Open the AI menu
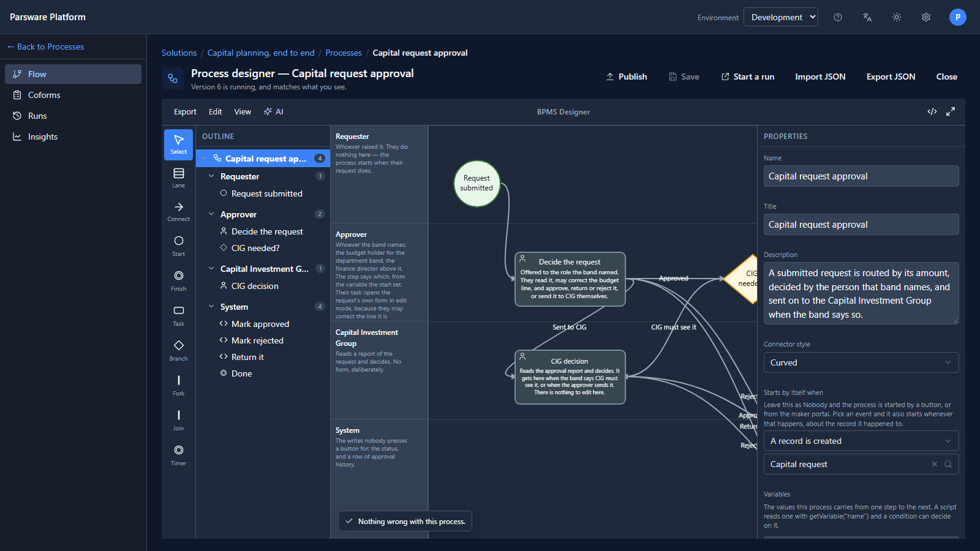The image size is (980, 551). pos(273,111)
